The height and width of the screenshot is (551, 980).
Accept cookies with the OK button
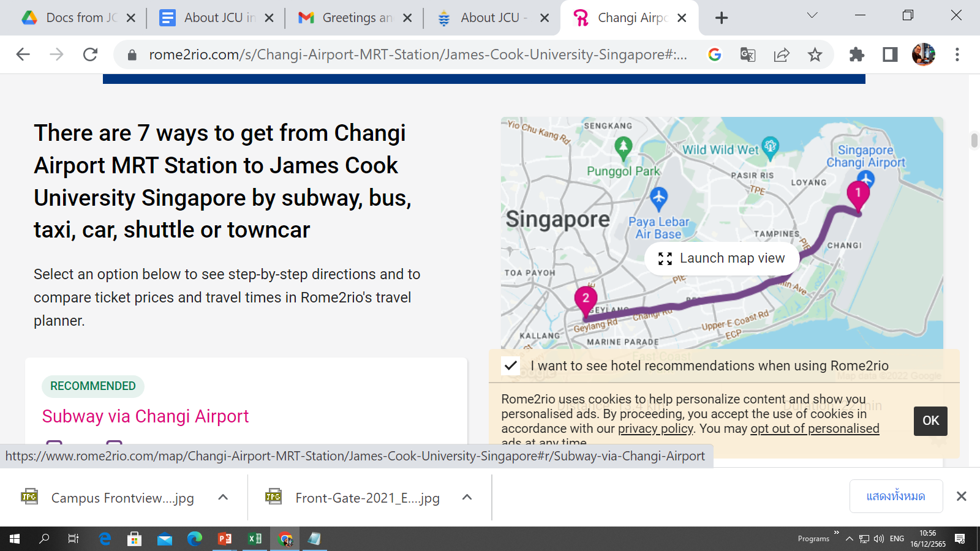click(x=930, y=421)
